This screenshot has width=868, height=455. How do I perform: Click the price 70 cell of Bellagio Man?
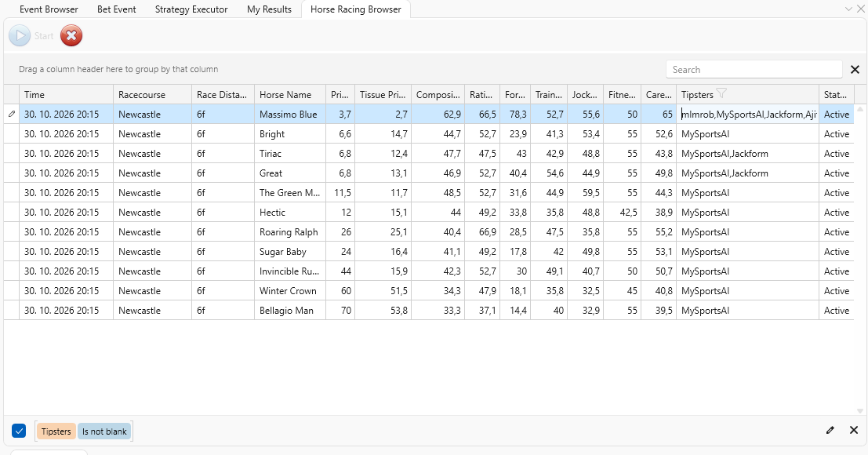340,311
